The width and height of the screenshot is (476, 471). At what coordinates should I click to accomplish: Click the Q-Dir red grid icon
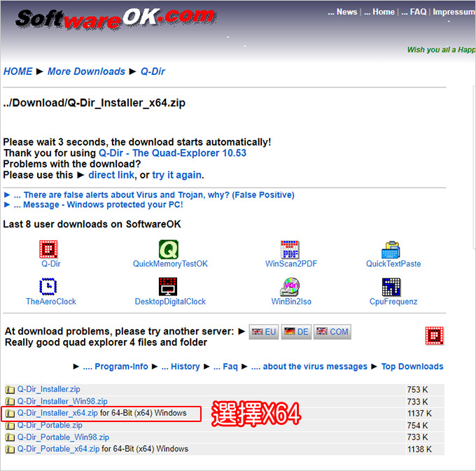coord(48,249)
